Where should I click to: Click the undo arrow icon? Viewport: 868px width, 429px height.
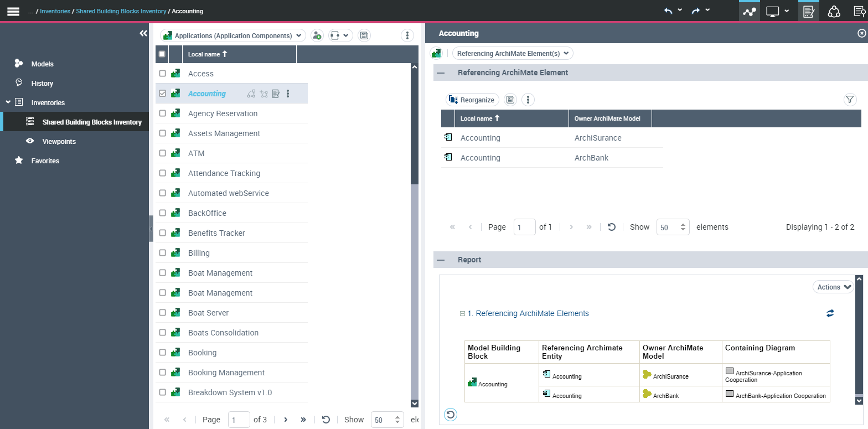click(668, 11)
